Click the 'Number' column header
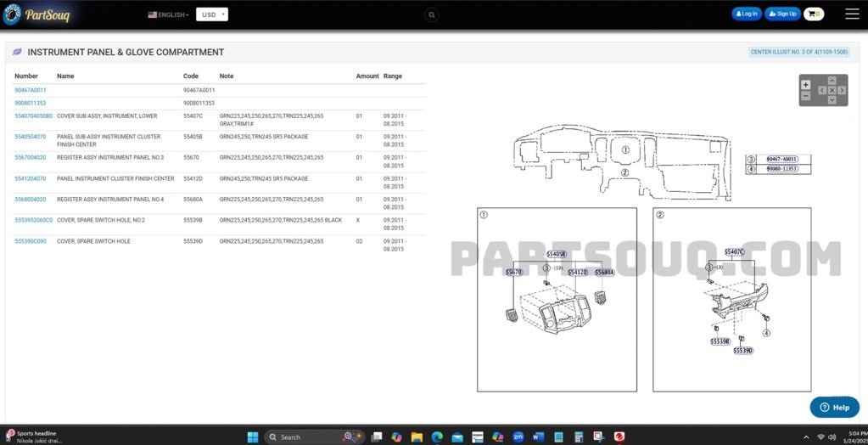868x445 pixels. point(26,76)
